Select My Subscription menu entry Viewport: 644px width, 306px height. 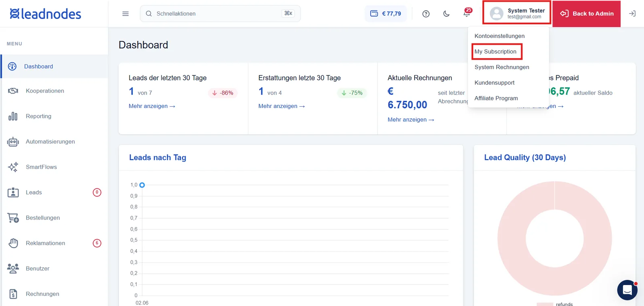point(495,52)
